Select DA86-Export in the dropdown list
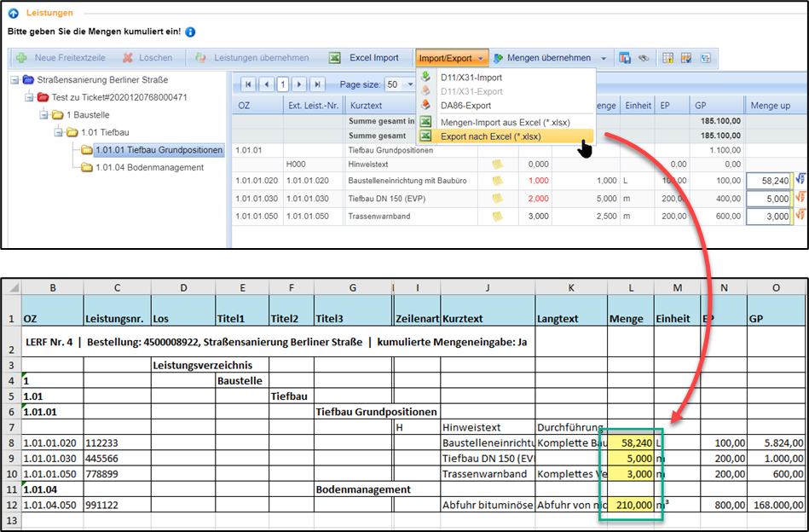Viewport: 809px width, 532px height. [465, 106]
